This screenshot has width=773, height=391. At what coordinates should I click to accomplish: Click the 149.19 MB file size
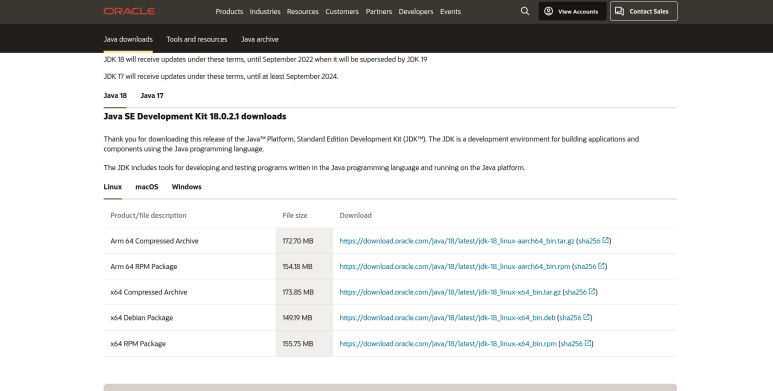297,318
